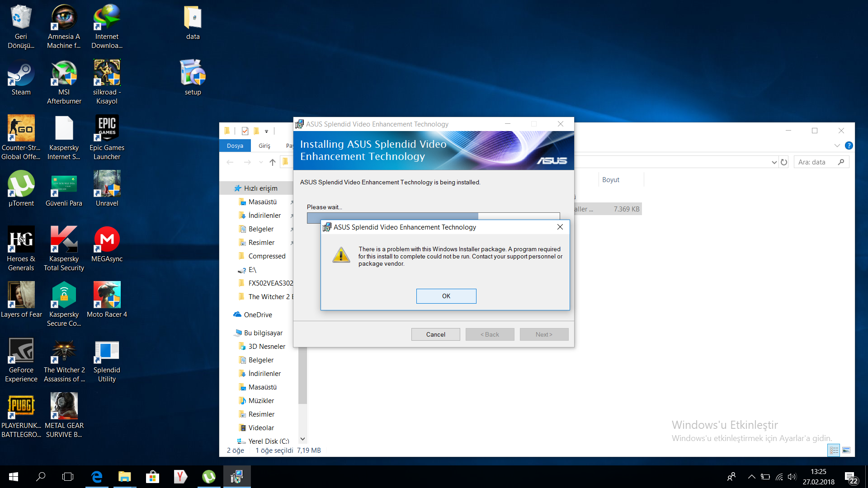Select 3D Nesneler in navigation pane
Viewport: 868px width, 488px height.
tap(267, 347)
